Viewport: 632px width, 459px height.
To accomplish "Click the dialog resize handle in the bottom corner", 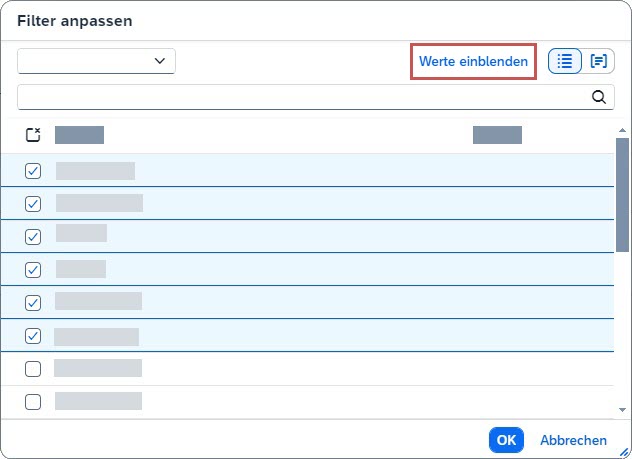I will pos(624,451).
